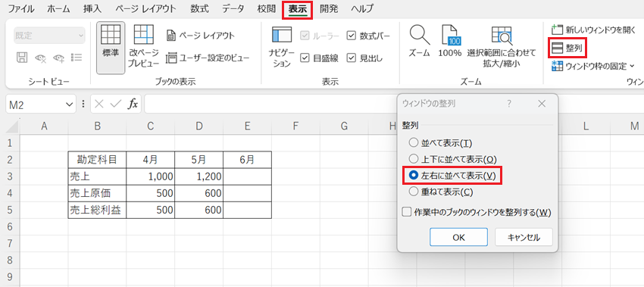Close the ウィンドウの整列 dialog

point(542,104)
